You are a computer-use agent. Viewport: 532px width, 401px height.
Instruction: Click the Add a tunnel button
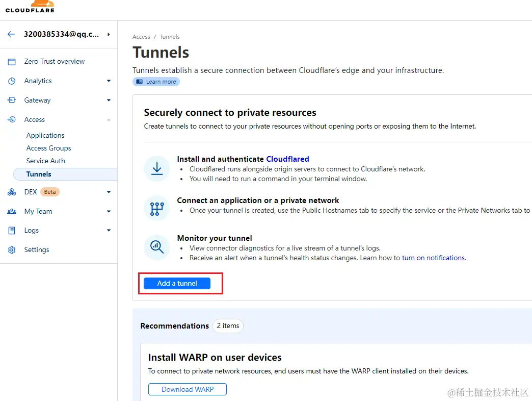coord(177,283)
